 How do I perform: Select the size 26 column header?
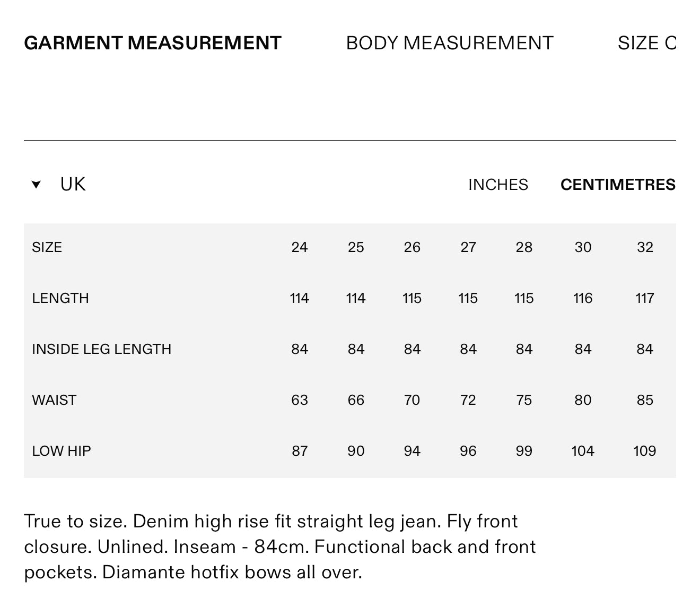[x=412, y=247]
